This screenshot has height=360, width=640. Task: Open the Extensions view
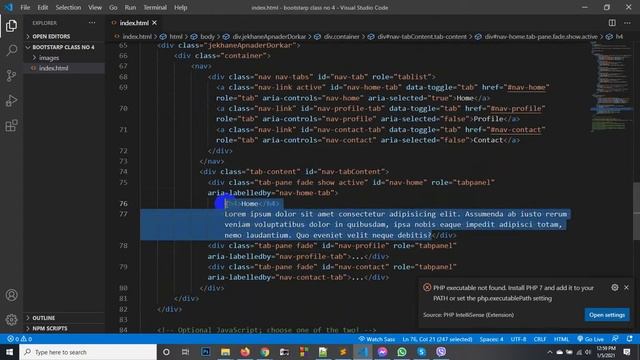pyautogui.click(x=11, y=125)
